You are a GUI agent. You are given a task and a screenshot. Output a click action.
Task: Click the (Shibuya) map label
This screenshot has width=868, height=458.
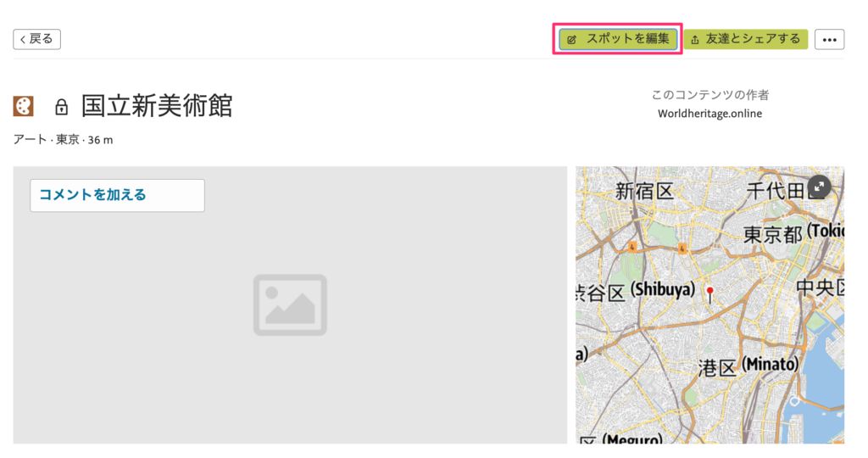(x=663, y=289)
